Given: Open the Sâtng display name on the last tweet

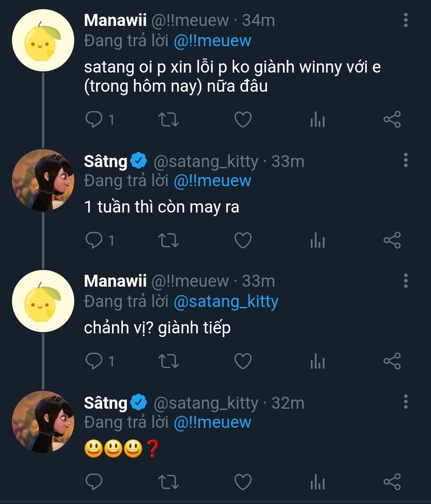Looking at the screenshot, I should tap(105, 403).
